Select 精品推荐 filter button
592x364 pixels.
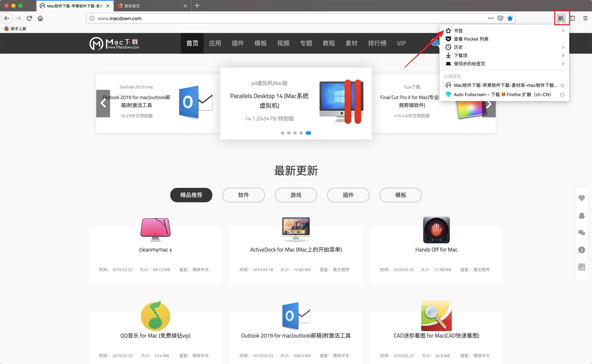pos(191,195)
